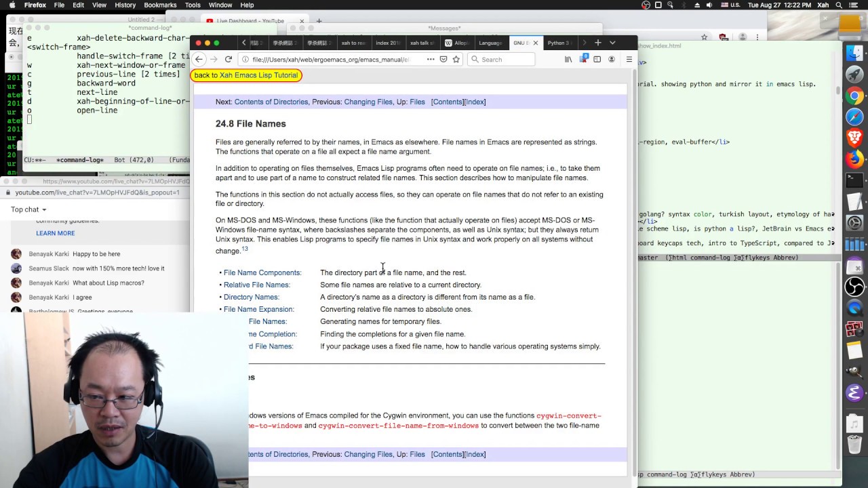Follow top Changing Files link
This screenshot has height=488, width=868.
click(368, 102)
